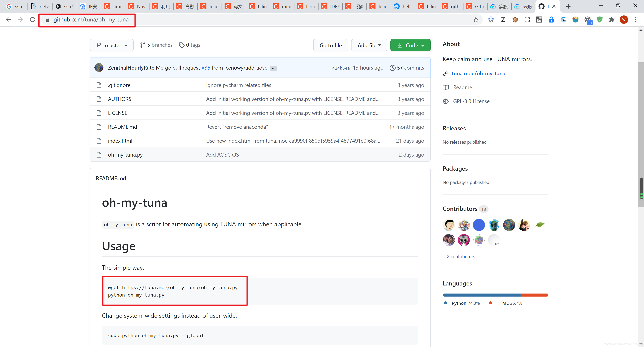Screen dimensions: 644x347
Task: Open GPL-3.0 License link
Action: coord(471,101)
